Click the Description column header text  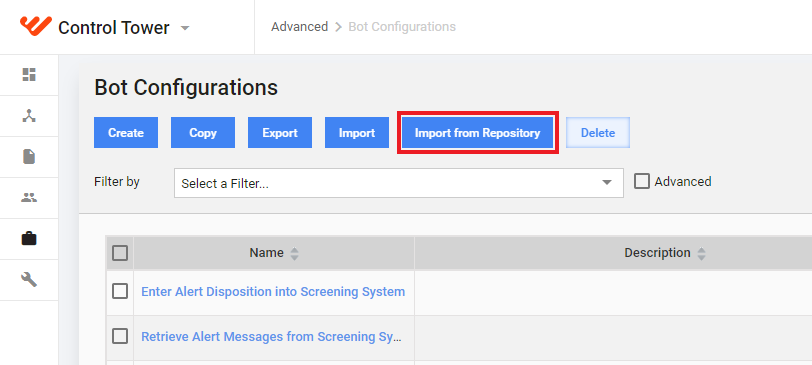(657, 253)
